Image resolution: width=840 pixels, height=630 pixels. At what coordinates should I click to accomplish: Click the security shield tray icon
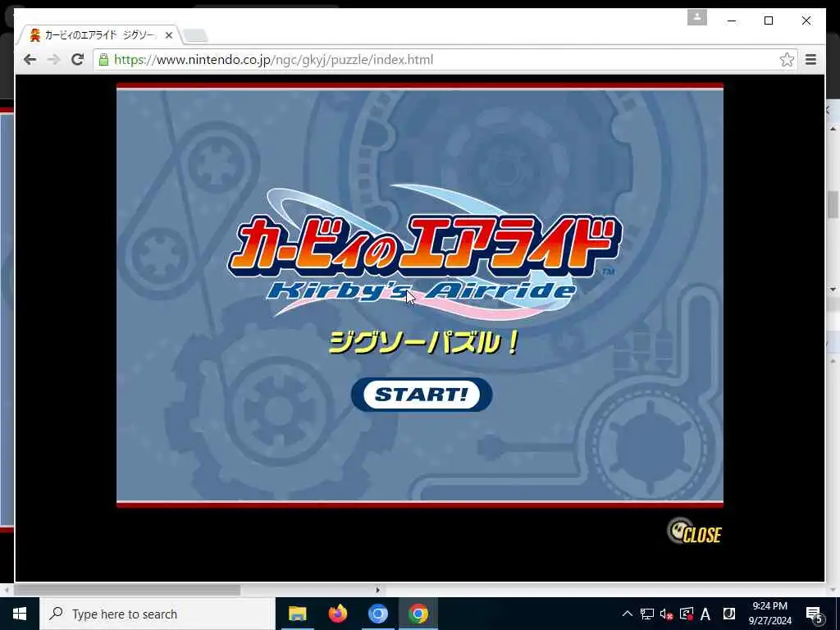[x=687, y=614]
